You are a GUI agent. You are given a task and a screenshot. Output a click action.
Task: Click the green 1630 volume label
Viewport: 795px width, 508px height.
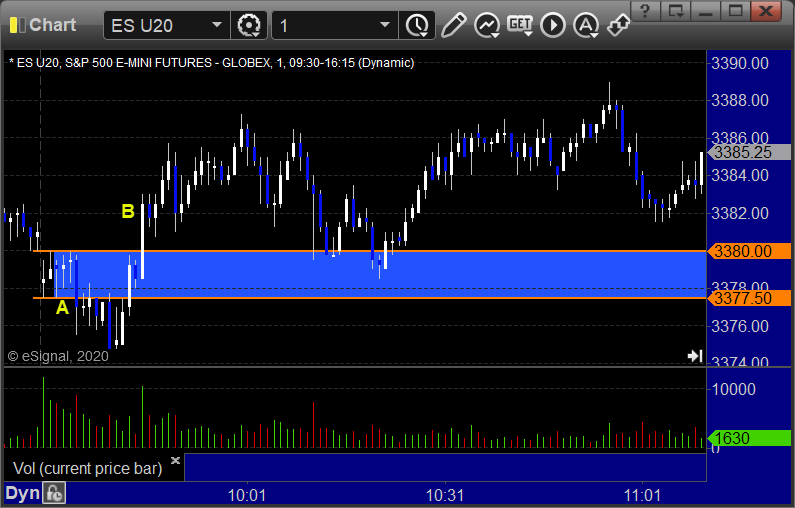tap(749, 438)
